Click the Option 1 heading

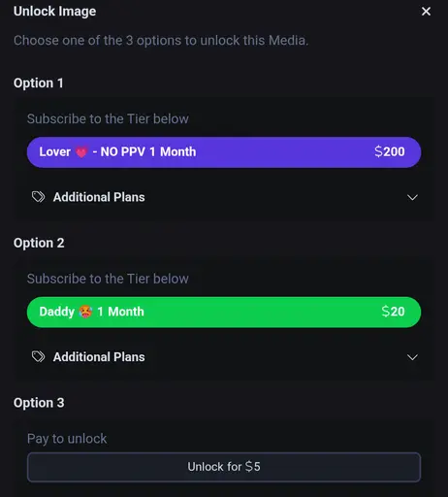(39, 83)
